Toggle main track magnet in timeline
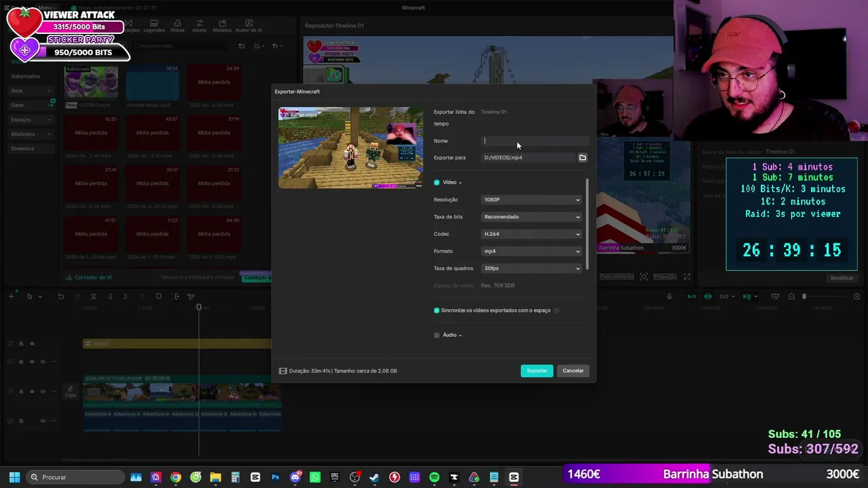This screenshot has width=868, height=488. [x=692, y=296]
